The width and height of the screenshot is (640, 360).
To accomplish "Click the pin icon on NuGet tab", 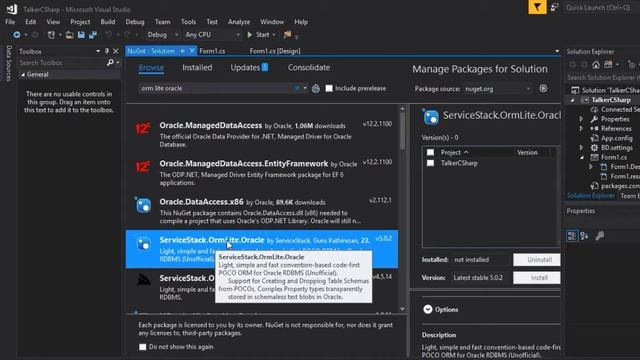I will tap(182, 51).
